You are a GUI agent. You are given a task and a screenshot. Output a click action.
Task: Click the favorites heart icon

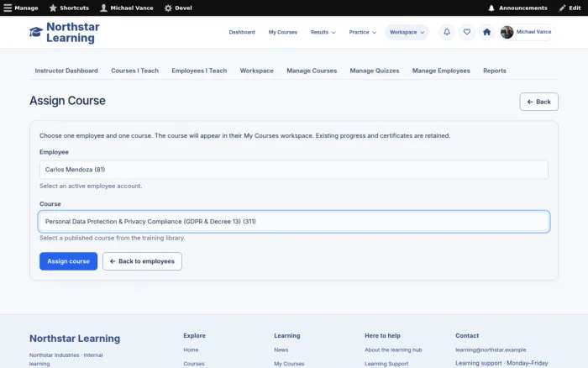point(467,32)
